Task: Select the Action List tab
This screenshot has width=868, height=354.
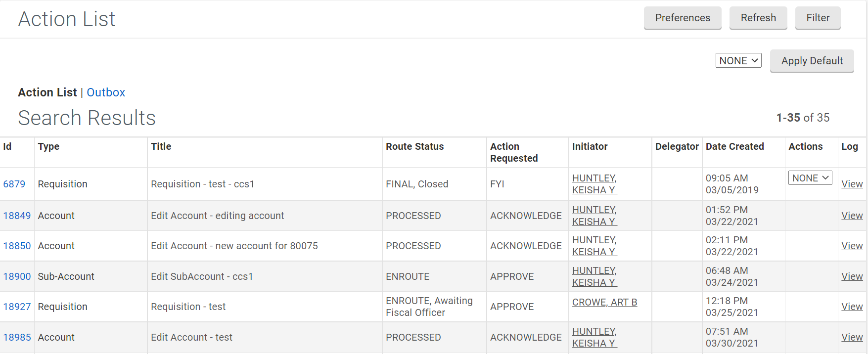Action: coord(47,92)
